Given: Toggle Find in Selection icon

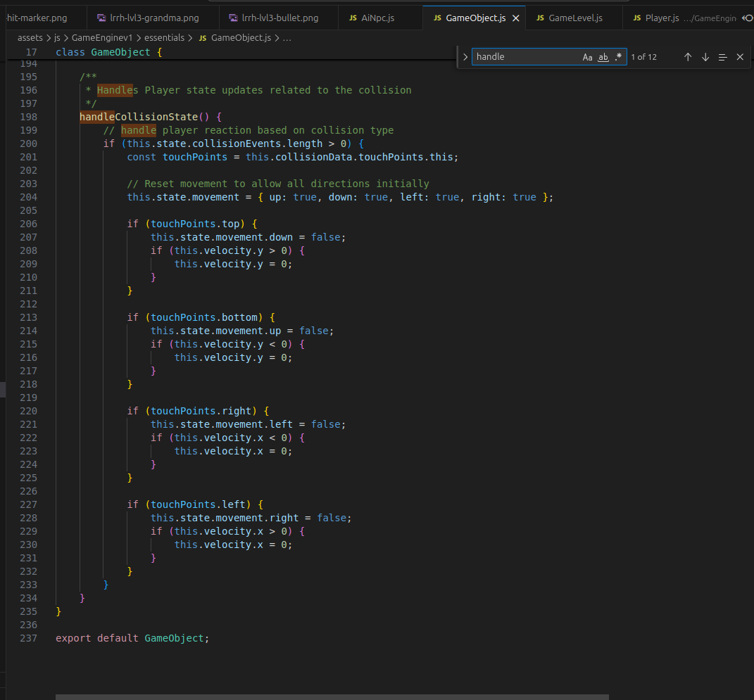Looking at the screenshot, I should (x=723, y=57).
